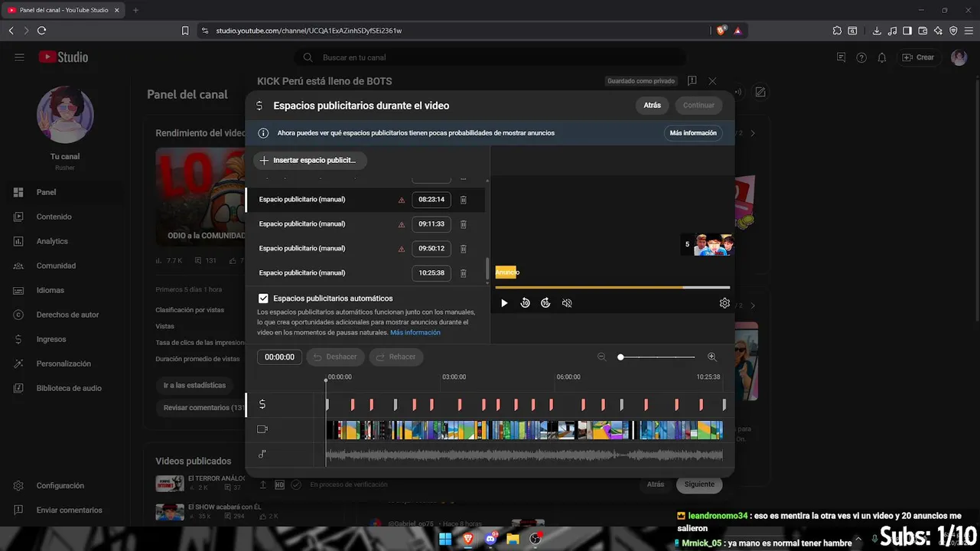The image size is (980, 551).
Task: Go to Personalización in the sidebar
Action: (x=63, y=364)
